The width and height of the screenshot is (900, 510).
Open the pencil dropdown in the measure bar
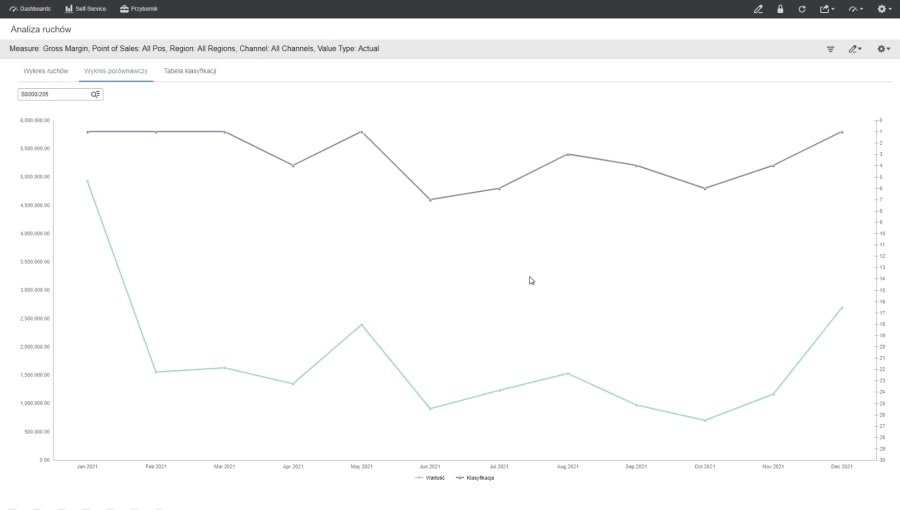point(855,49)
